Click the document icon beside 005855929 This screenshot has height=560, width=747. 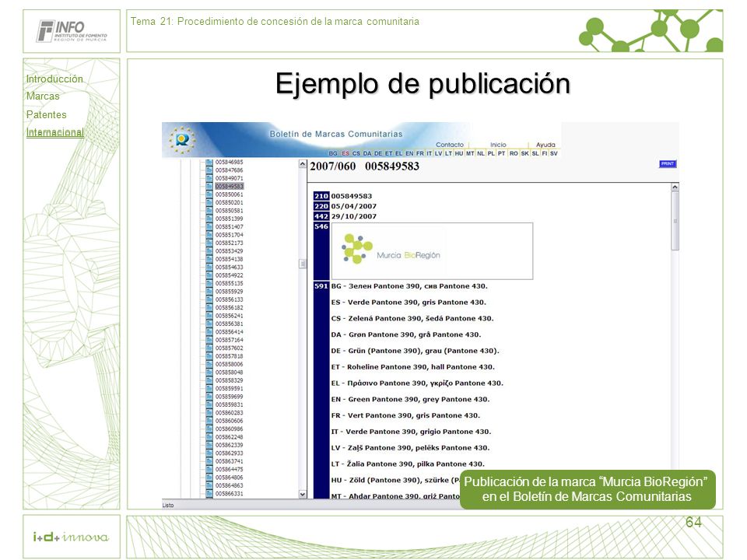209,292
